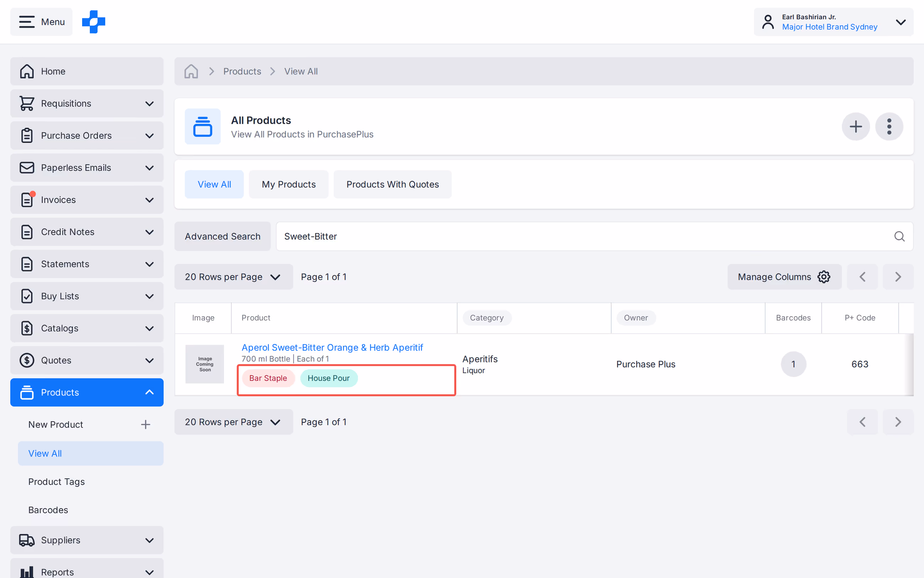Expand the Requisitions menu
The height and width of the screenshot is (578, 924).
click(87, 103)
